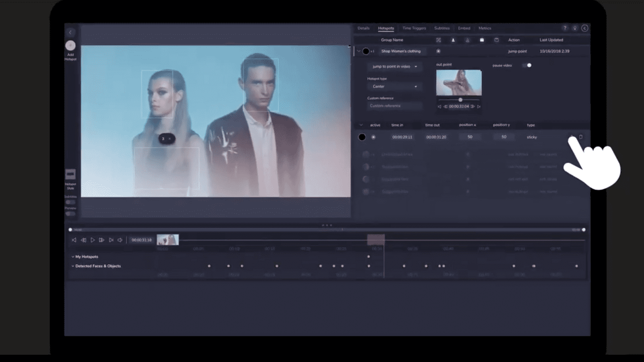Click the calendar icon in group header
This screenshot has width=644, height=362.
coord(497,40)
